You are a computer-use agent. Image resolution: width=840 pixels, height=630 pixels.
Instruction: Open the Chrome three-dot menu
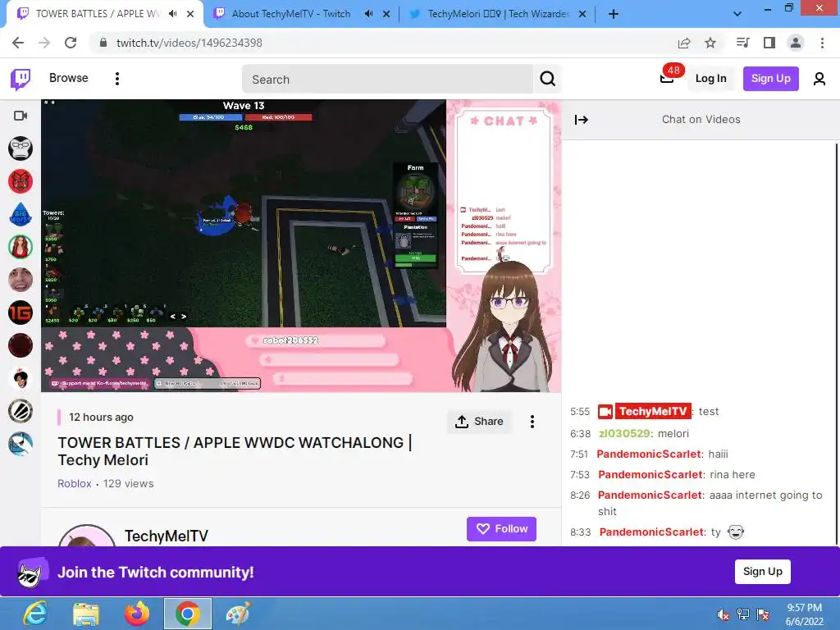[822, 43]
